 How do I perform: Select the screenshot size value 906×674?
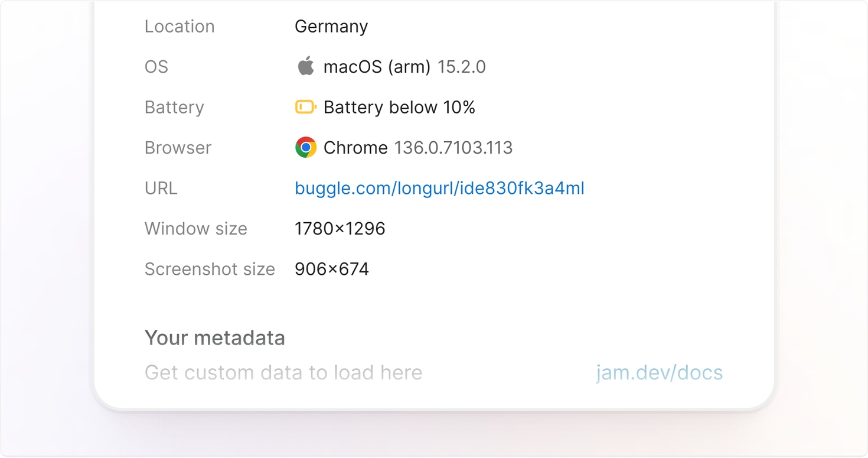coord(331,269)
